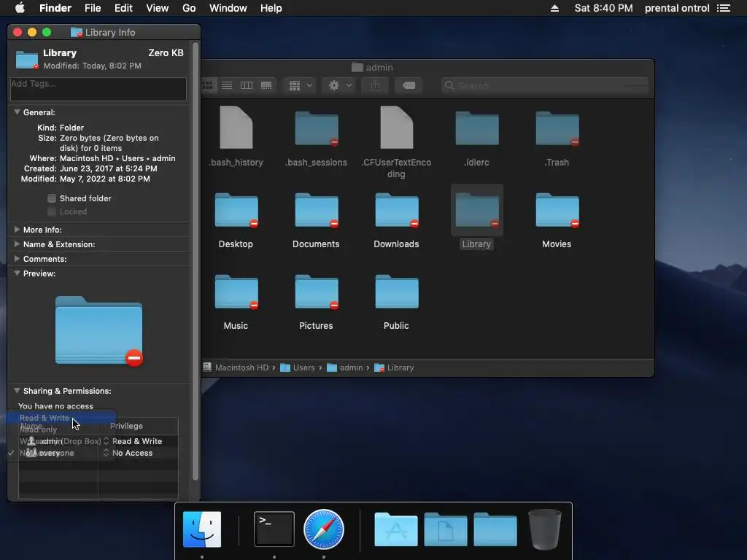This screenshot has width=747, height=560.
Task: Toggle the Locked checkbox
Action: point(52,211)
